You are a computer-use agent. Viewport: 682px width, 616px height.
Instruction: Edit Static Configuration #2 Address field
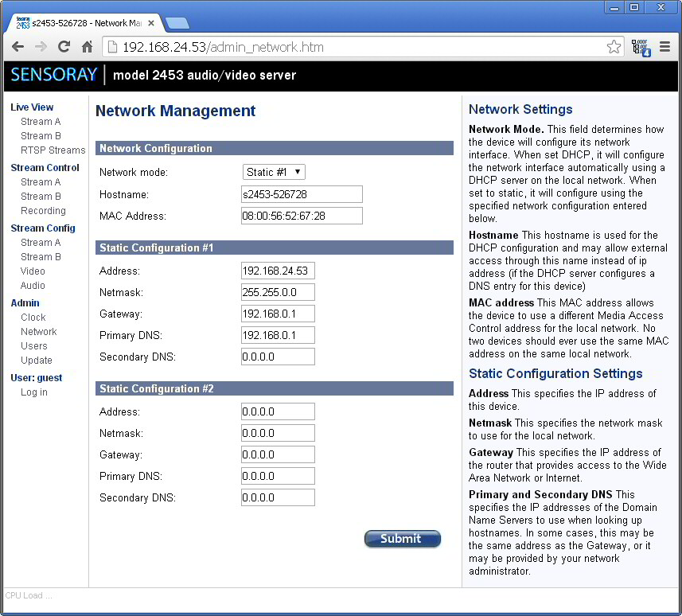[278, 411]
